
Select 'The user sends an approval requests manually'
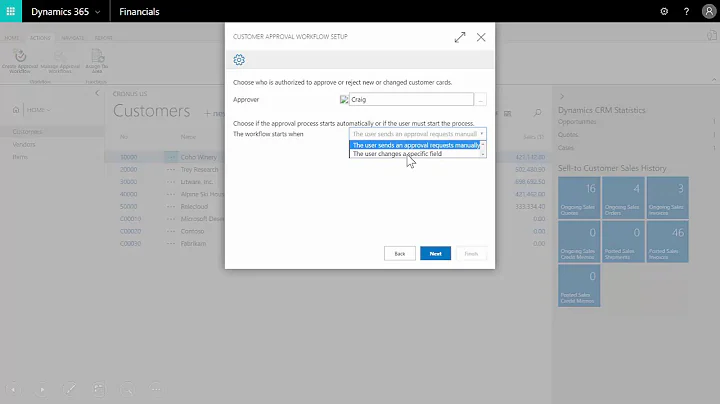[x=416, y=145]
